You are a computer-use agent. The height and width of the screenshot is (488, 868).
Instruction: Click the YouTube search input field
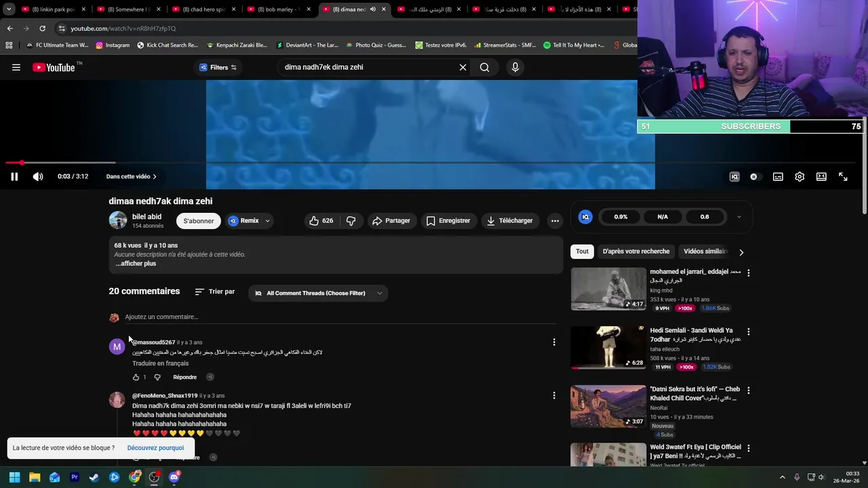click(367, 67)
